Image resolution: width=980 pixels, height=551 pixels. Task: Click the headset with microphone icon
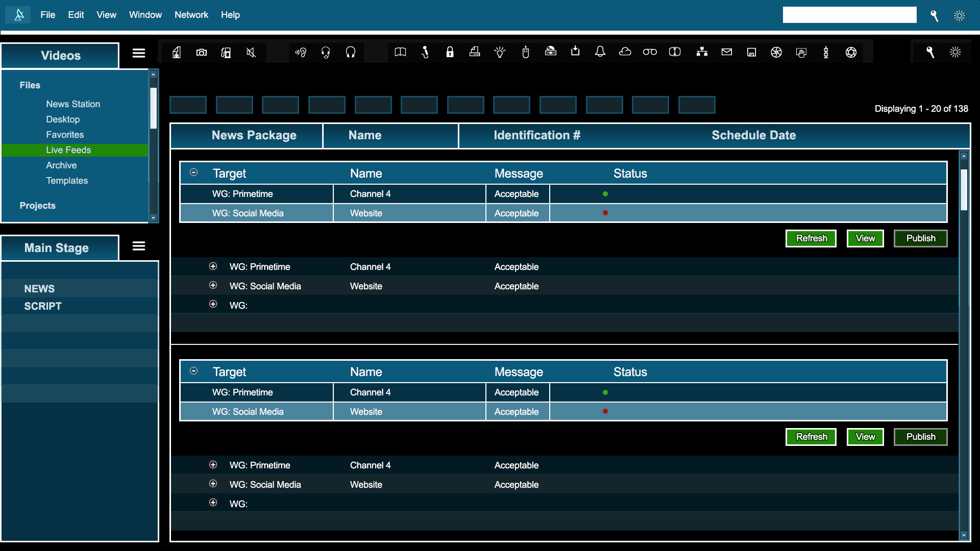coord(325,53)
